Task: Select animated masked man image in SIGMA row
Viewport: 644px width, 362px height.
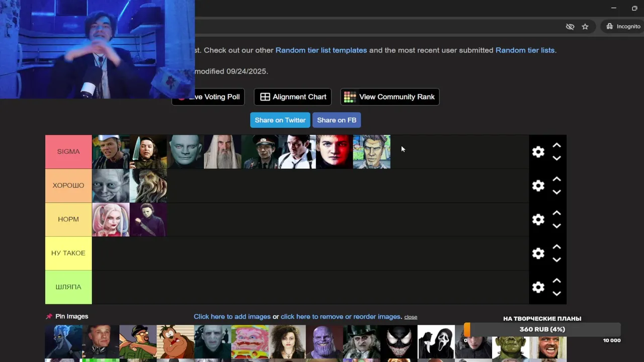Action: click(x=372, y=151)
